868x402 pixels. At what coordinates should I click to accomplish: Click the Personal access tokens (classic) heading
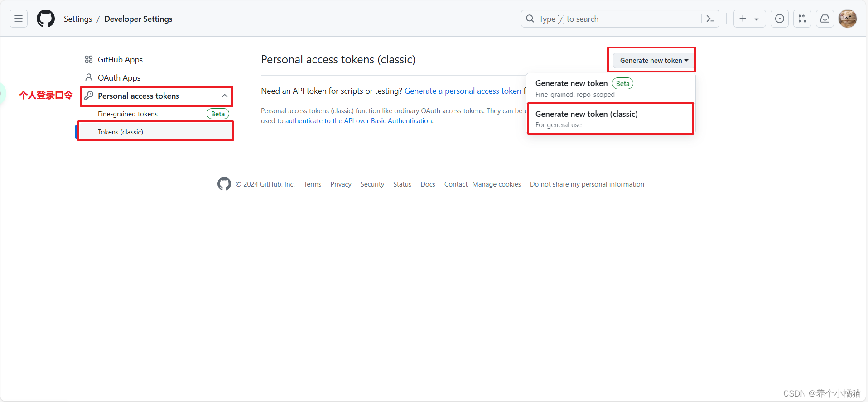tap(338, 59)
